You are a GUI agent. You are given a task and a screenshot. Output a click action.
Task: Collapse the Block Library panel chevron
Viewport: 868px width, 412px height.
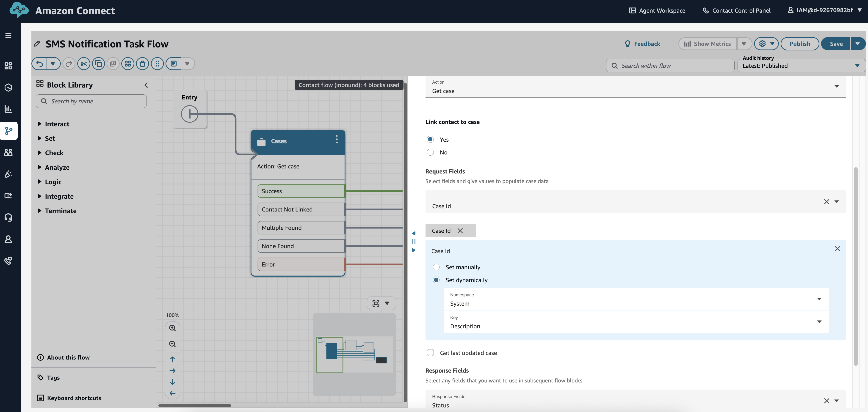146,85
